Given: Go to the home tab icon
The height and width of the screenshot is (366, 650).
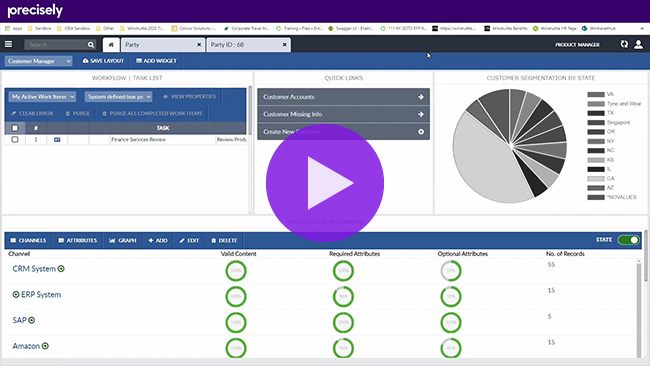Looking at the screenshot, I should (111, 44).
